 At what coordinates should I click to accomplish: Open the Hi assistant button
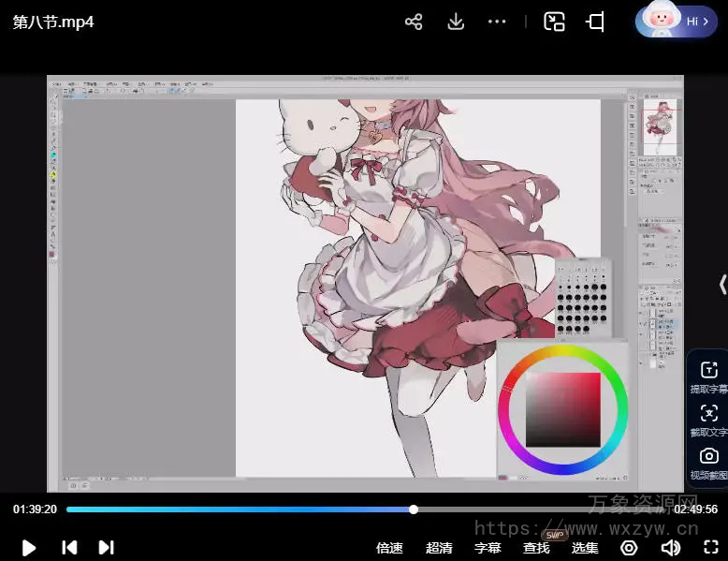pos(677,21)
